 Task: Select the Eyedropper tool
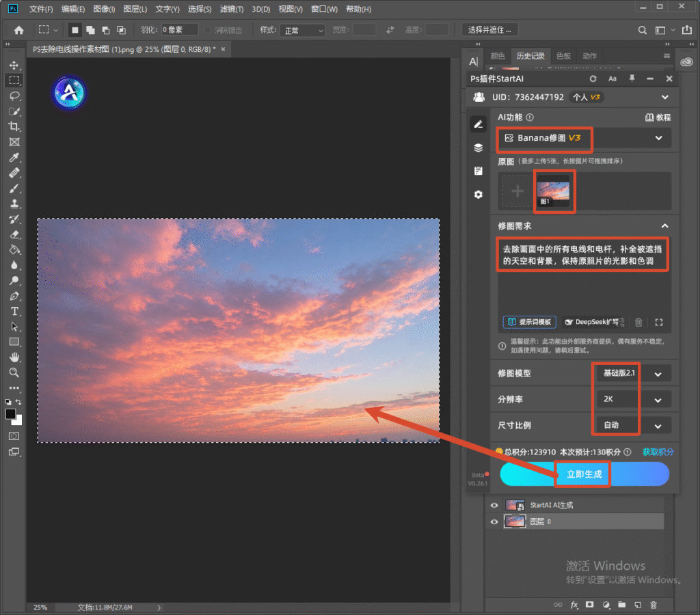click(14, 157)
